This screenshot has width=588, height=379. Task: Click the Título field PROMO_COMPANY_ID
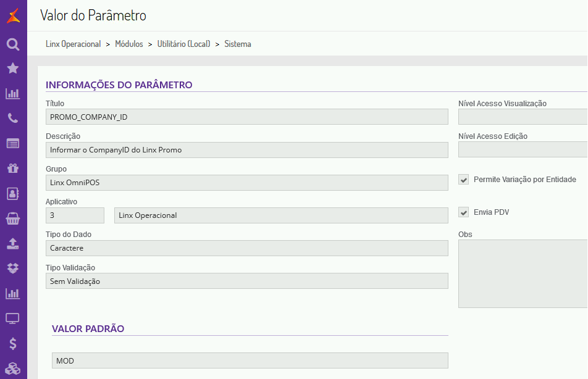click(x=246, y=117)
